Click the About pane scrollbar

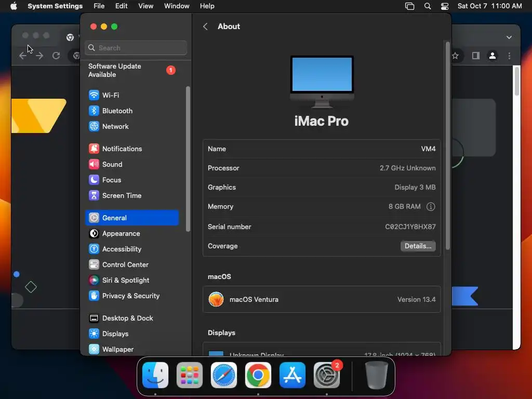click(x=447, y=146)
